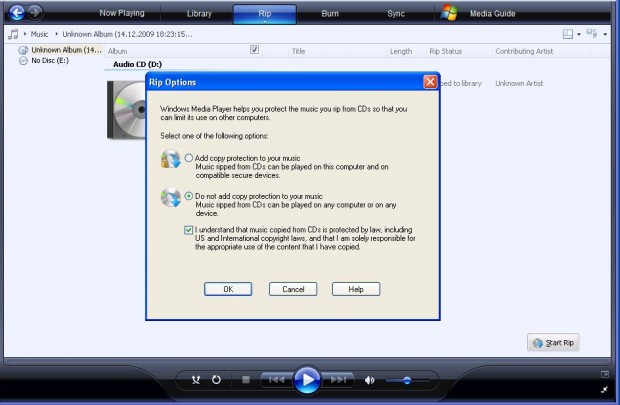Screen dimensions: 620x405
Task: Sort by the Album column header
Action: (x=117, y=51)
